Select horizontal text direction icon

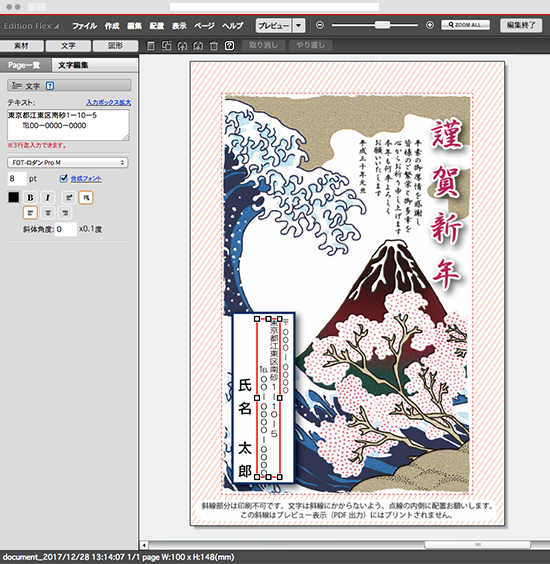(x=69, y=197)
